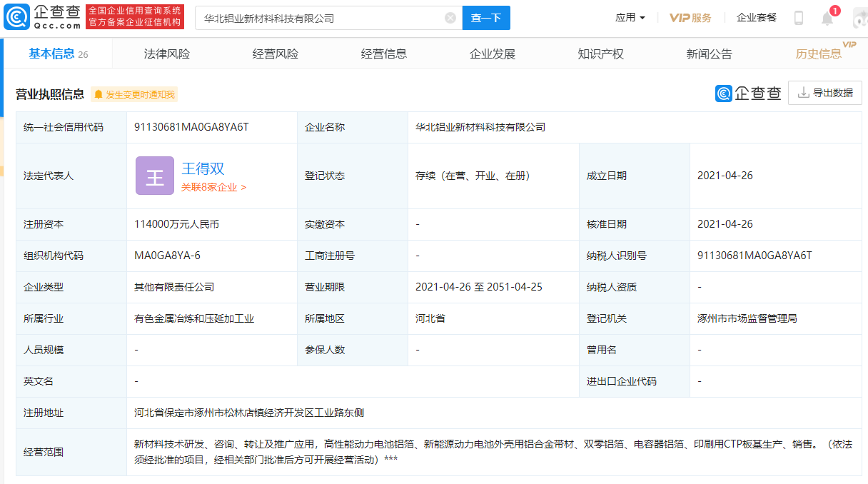Screen dimensions: 868x484
Task: Click the mobile phone app icon
Action: (x=799, y=17)
